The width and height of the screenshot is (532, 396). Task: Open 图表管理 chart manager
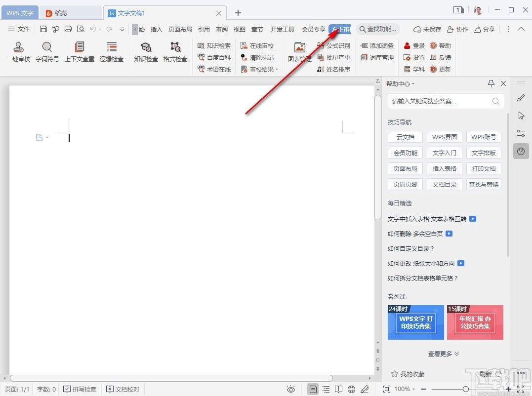[299, 52]
